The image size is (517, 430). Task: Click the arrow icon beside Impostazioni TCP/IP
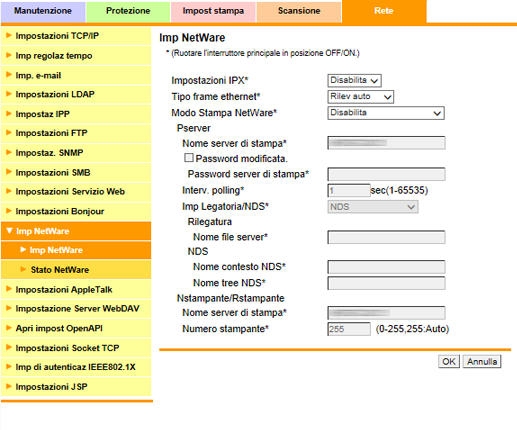[x=9, y=35]
